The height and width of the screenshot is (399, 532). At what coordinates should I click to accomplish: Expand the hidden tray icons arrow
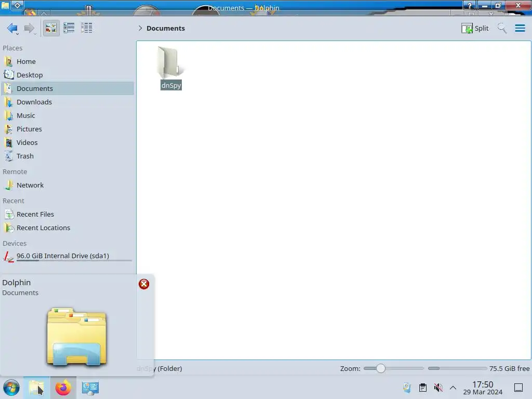453,388
